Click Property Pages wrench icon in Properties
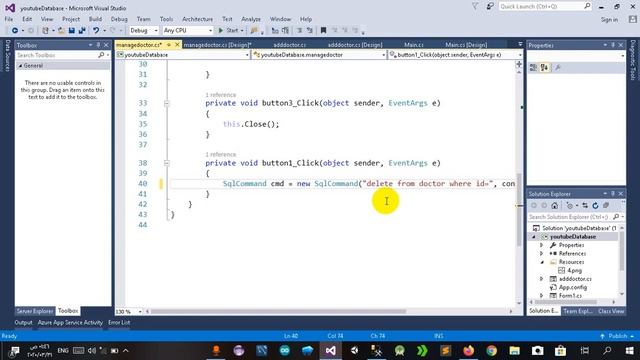The image size is (640, 360). tap(558, 68)
